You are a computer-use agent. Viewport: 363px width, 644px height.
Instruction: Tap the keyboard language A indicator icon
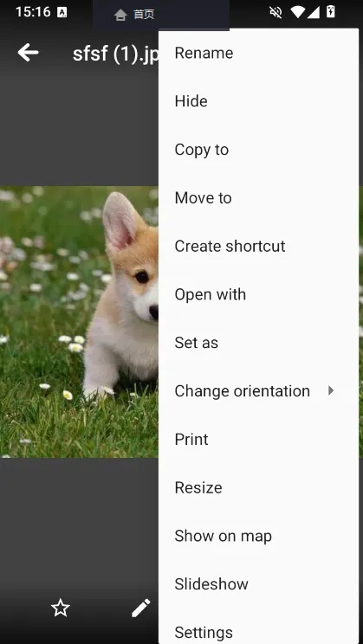(62, 12)
